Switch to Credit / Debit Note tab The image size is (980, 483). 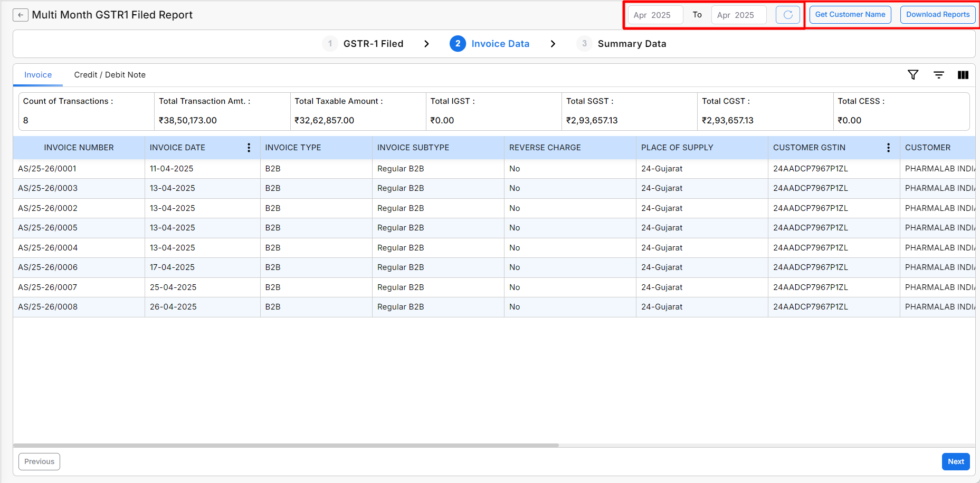[x=110, y=75]
